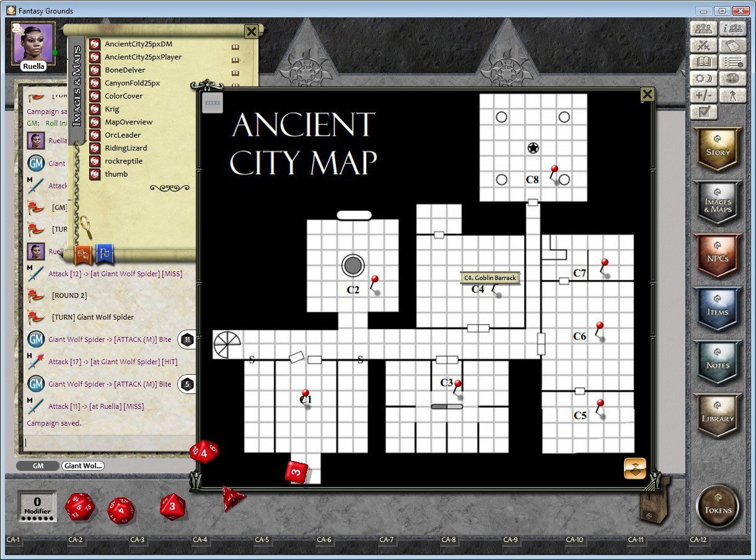Open the Giant Wol... identity selector
Viewport: 756px width, 560px height.
82,465
